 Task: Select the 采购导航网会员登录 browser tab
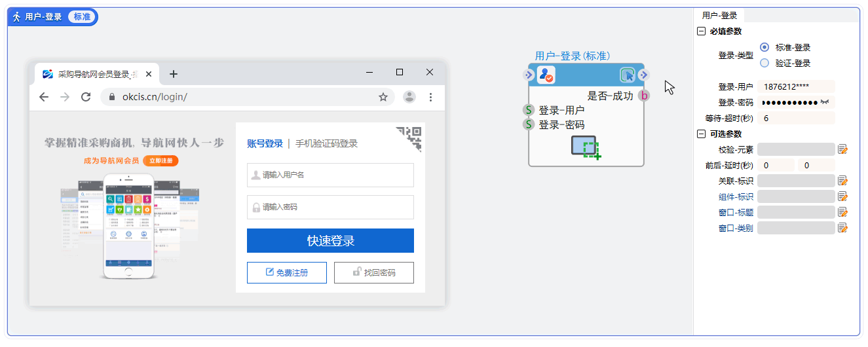[x=96, y=74]
